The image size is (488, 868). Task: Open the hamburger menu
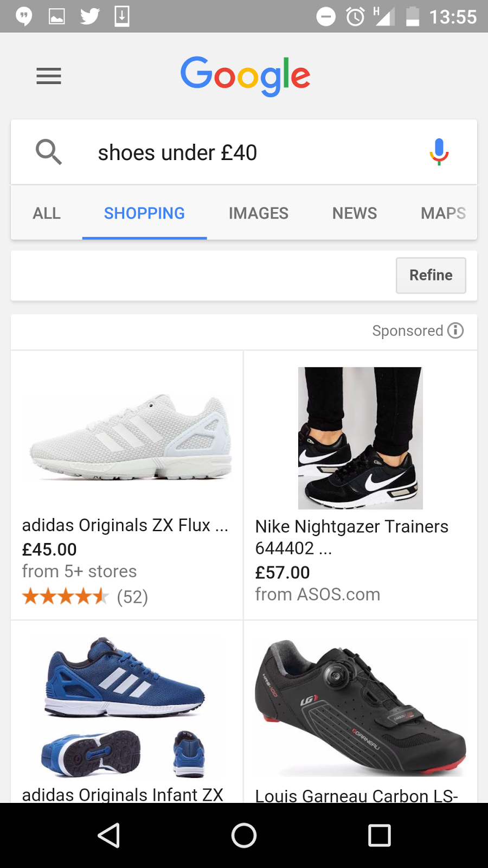[x=49, y=76]
